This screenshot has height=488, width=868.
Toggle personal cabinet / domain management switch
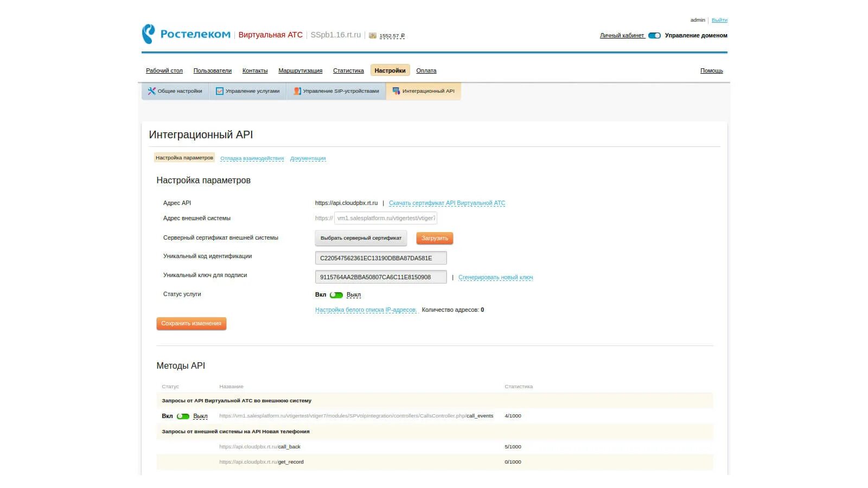(654, 36)
